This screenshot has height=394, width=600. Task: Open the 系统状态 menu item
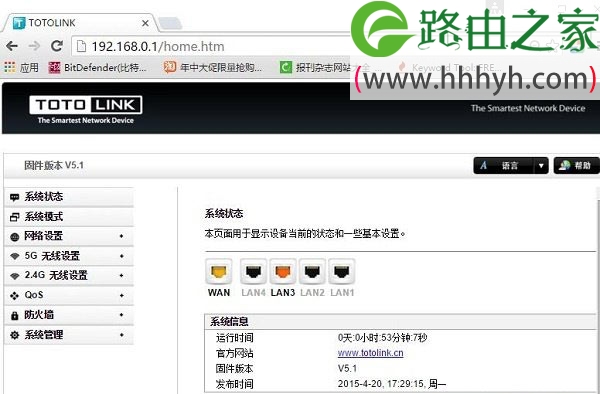click(x=69, y=197)
